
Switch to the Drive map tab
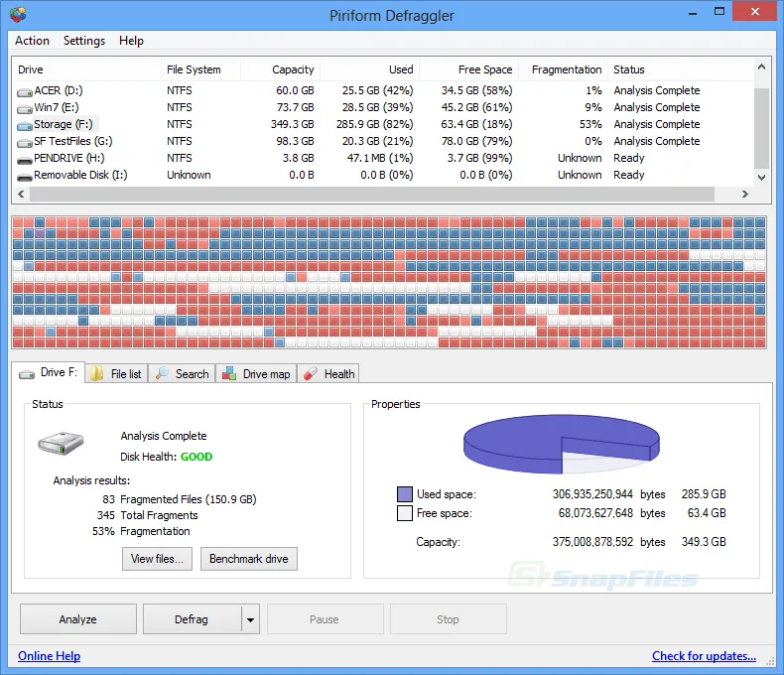[256, 373]
